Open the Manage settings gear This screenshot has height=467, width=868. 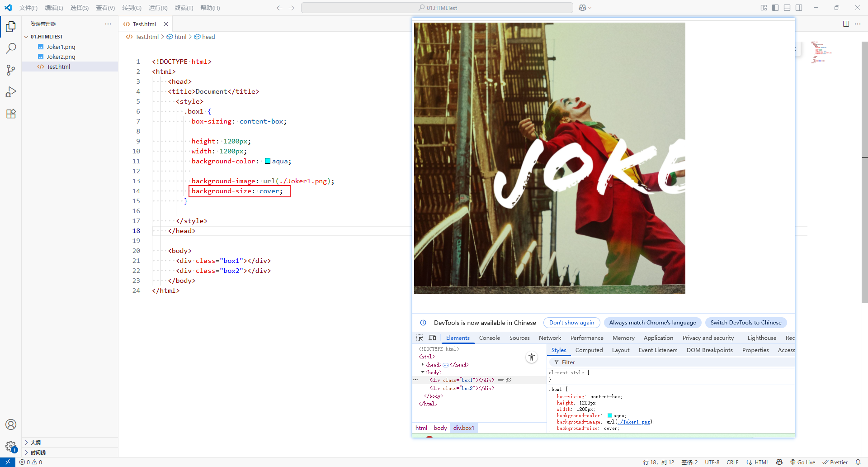point(11,446)
